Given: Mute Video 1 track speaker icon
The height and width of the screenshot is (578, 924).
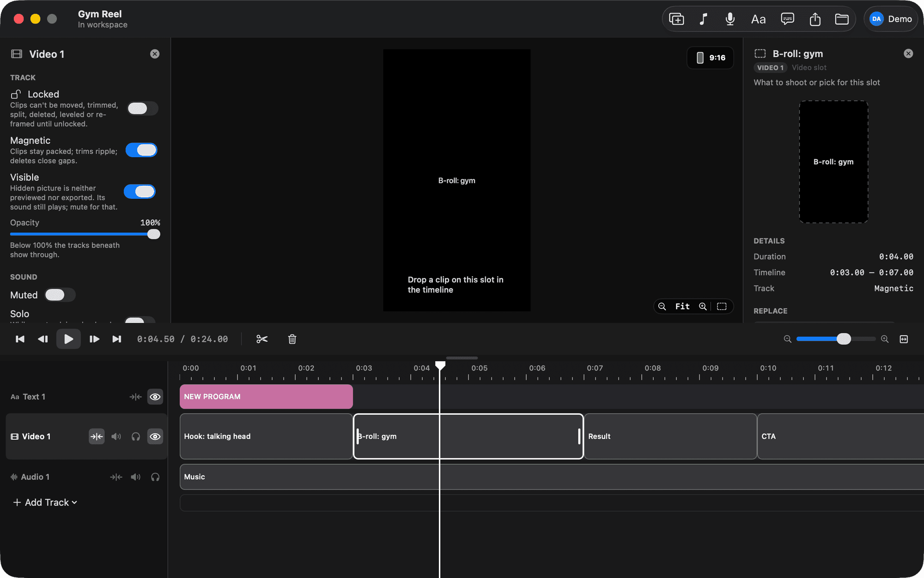Looking at the screenshot, I should (x=116, y=437).
